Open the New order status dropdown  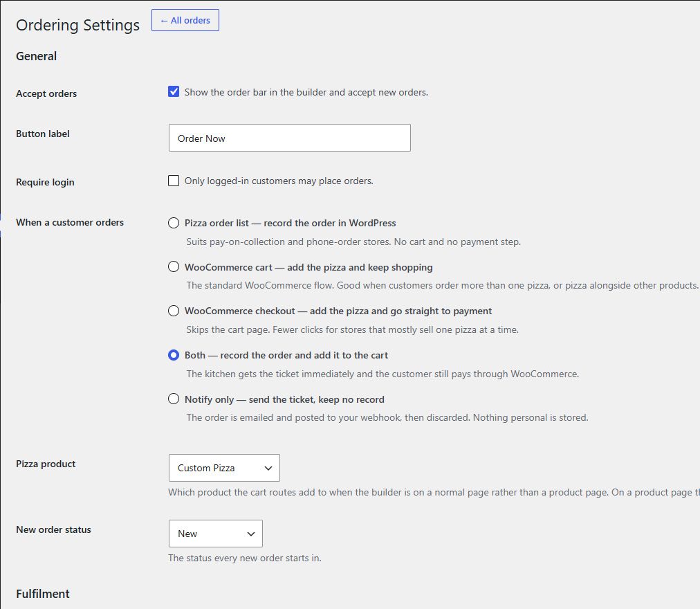click(216, 534)
